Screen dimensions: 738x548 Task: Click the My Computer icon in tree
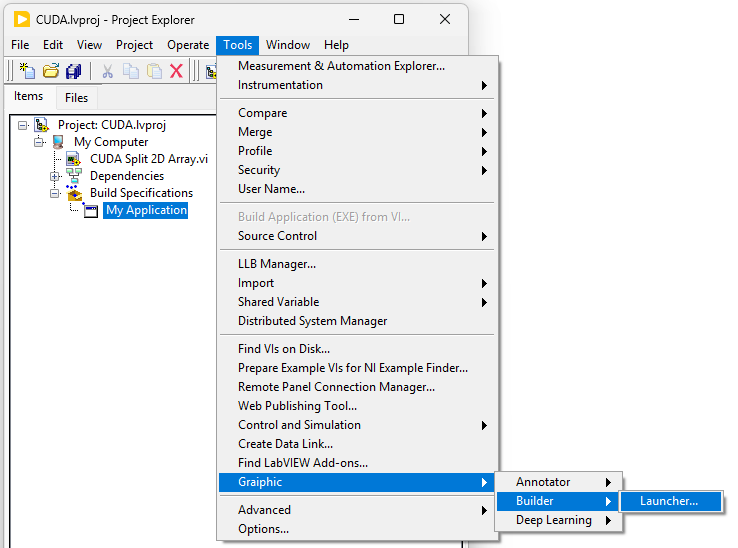tap(58, 142)
